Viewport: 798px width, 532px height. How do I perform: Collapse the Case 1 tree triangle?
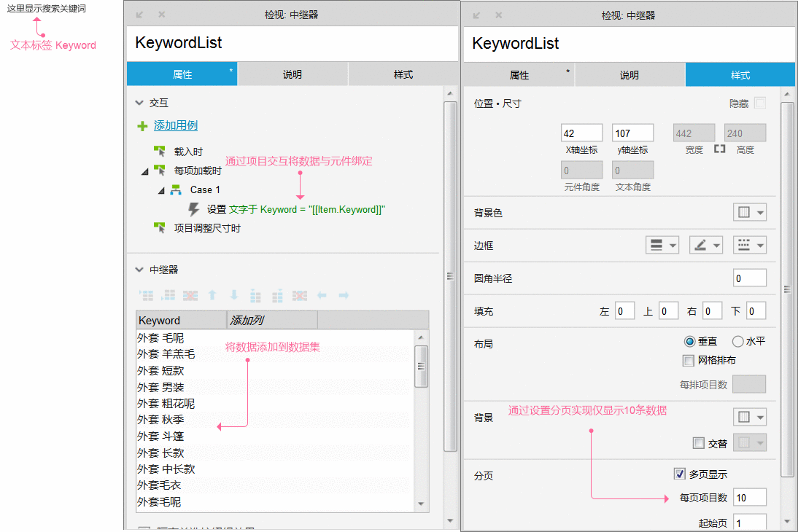click(x=161, y=190)
